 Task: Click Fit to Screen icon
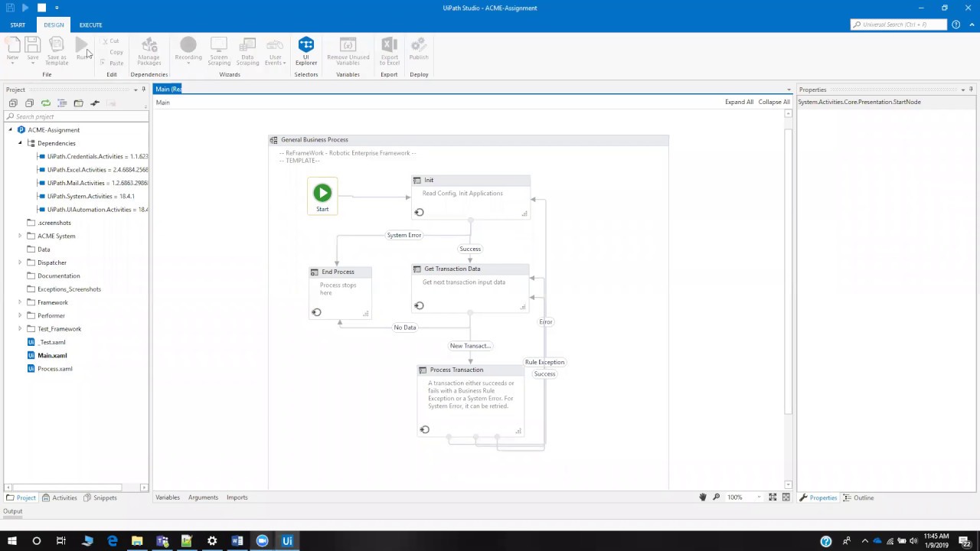[773, 497]
